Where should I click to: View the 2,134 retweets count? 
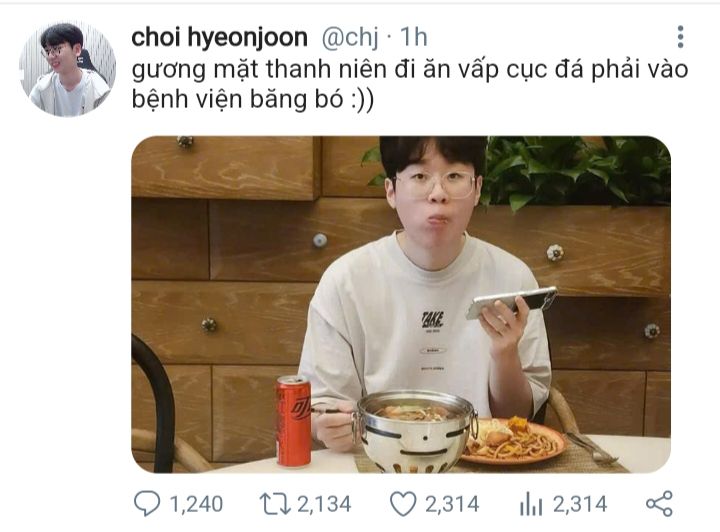point(324,504)
